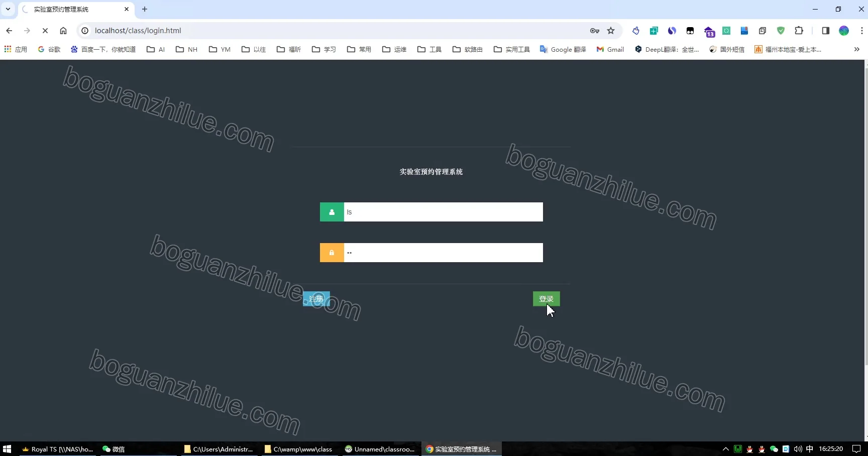This screenshot has height=456, width=868.
Task: Expand the NH bookmark folder
Action: [x=186, y=49]
